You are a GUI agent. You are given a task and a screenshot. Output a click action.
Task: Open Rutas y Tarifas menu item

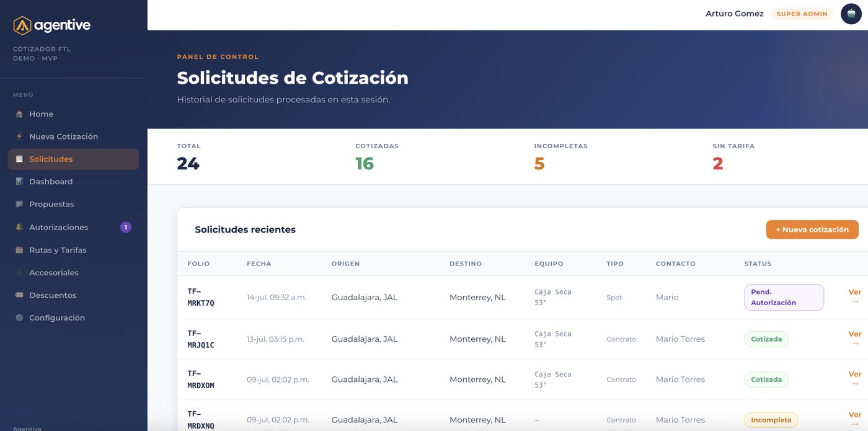73,251
